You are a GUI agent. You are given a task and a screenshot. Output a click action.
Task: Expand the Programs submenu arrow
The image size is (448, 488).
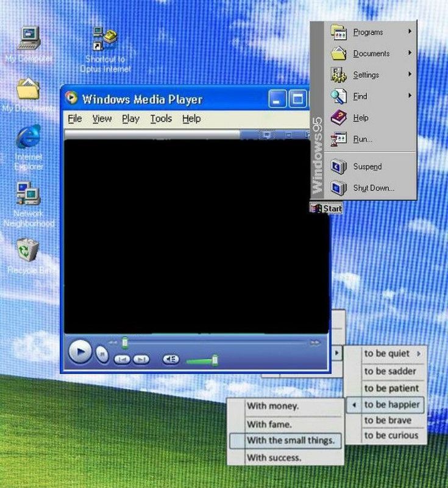pyautogui.click(x=410, y=31)
